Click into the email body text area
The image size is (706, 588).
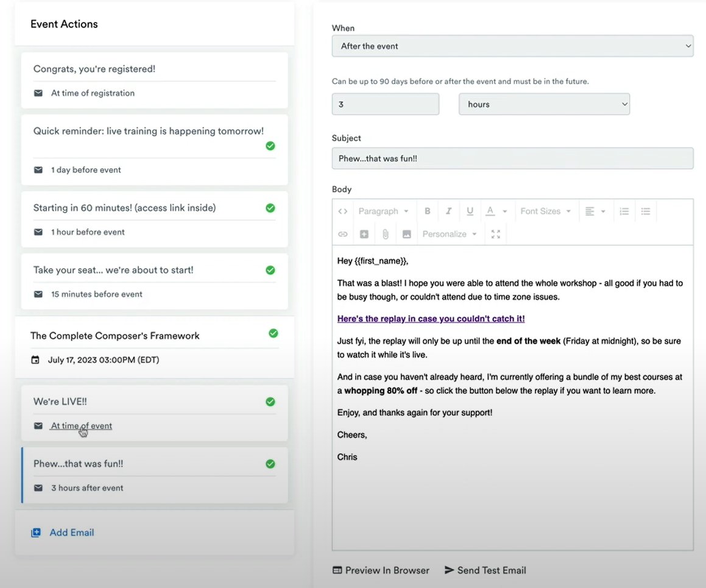(x=512, y=397)
